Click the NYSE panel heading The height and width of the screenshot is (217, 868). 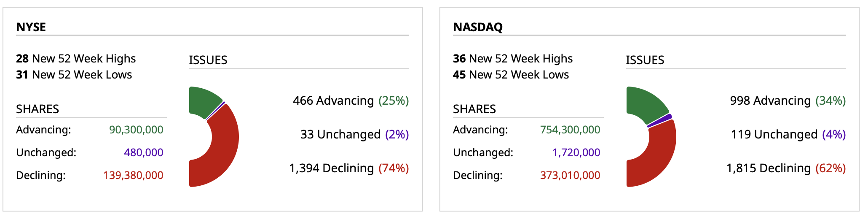[x=31, y=27]
